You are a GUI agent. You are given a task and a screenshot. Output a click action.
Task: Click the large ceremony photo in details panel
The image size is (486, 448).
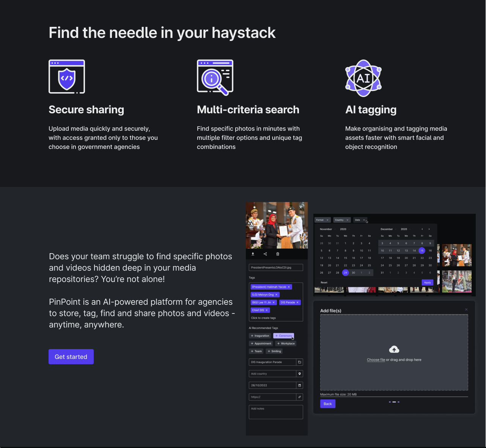(x=277, y=225)
